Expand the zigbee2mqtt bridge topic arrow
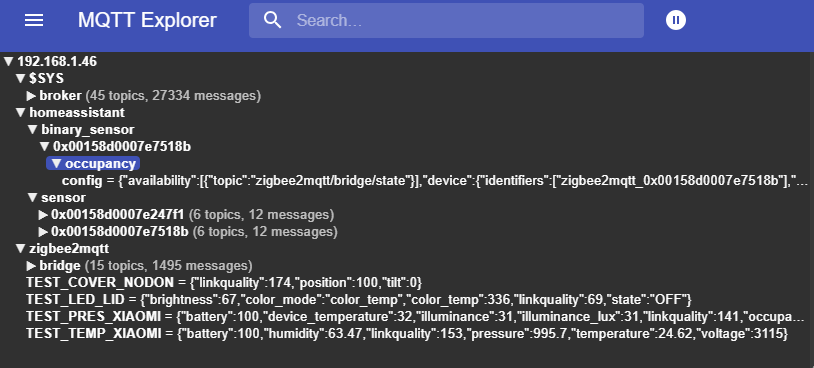Viewport: 814px width, 368px height. point(32,266)
